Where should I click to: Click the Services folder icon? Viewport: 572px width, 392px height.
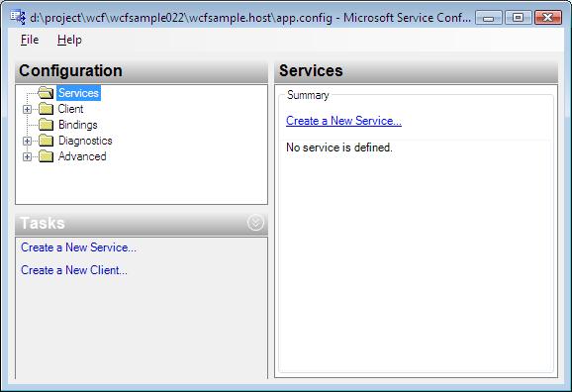46,93
